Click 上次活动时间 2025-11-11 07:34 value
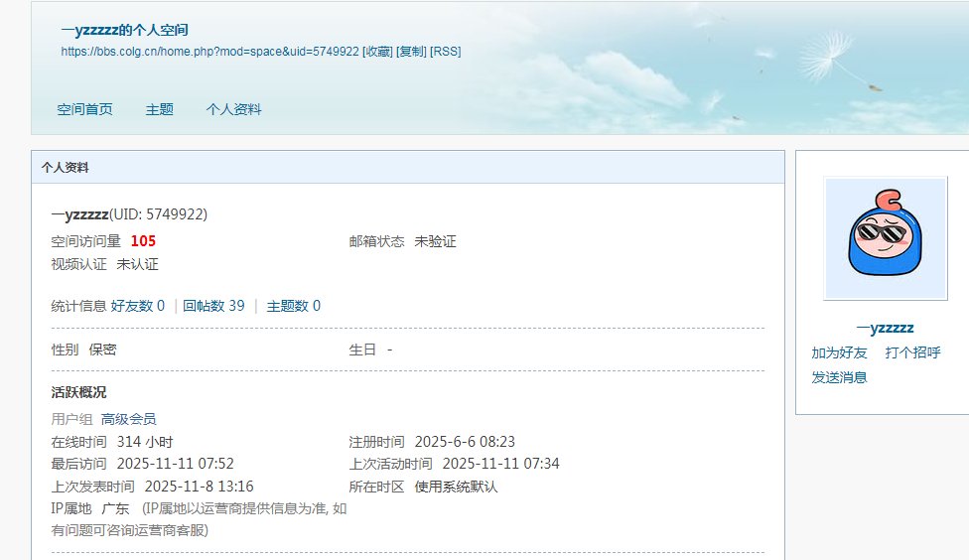The image size is (969, 560). tap(501, 464)
